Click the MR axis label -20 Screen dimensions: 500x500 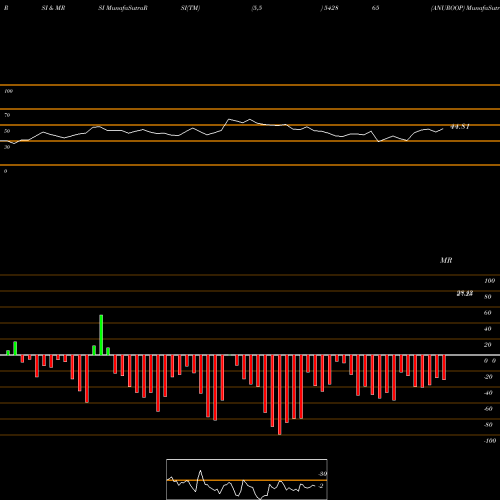(488, 377)
